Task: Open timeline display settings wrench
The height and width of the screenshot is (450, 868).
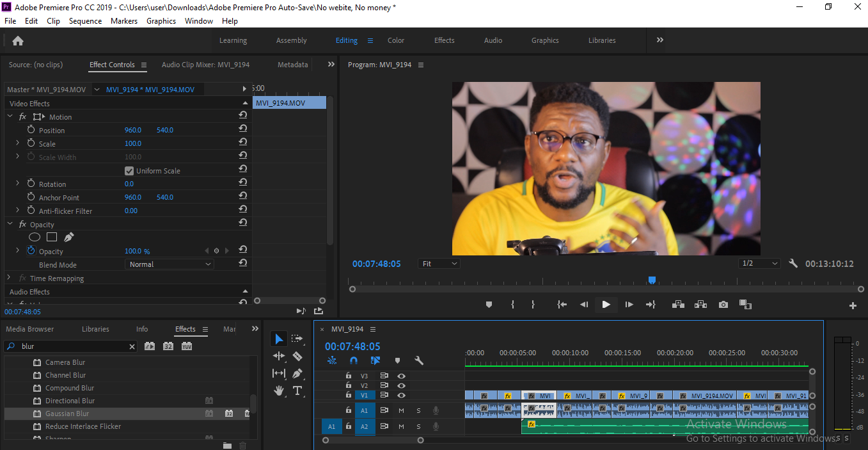Action: (419, 360)
